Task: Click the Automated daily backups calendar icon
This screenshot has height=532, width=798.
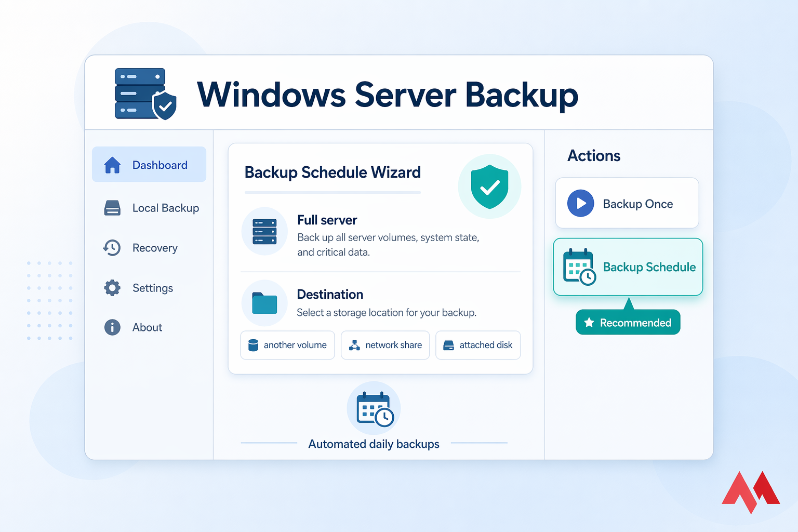Action: pyautogui.click(x=374, y=408)
